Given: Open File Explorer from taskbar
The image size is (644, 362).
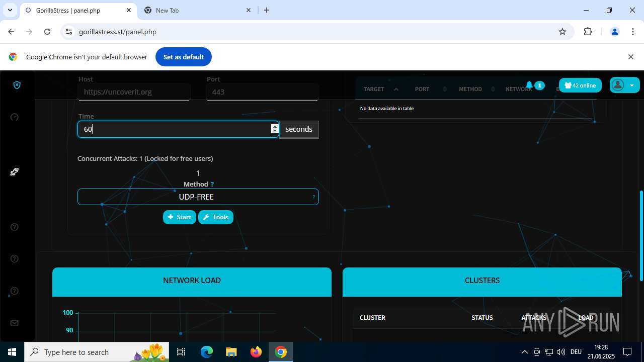Looking at the screenshot, I should (x=231, y=352).
